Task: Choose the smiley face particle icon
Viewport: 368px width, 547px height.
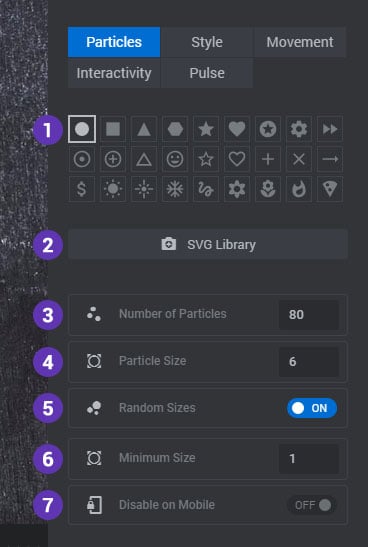Action: tap(175, 159)
